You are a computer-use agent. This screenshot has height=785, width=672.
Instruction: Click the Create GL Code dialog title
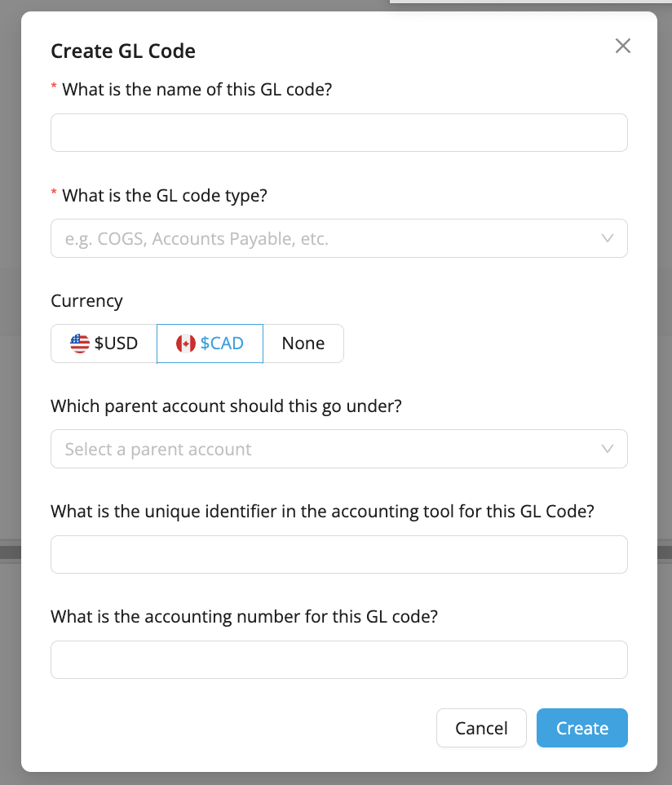123,51
